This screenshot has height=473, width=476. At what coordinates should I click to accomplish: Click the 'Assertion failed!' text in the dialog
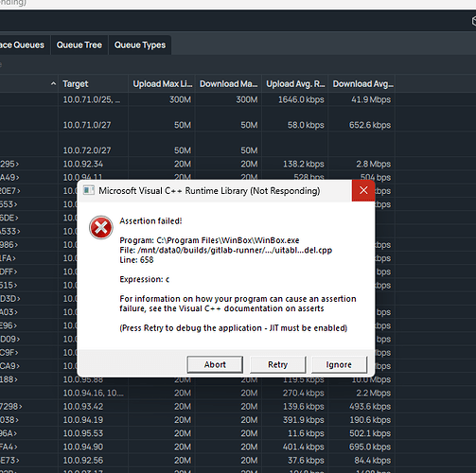pyautogui.click(x=150, y=221)
